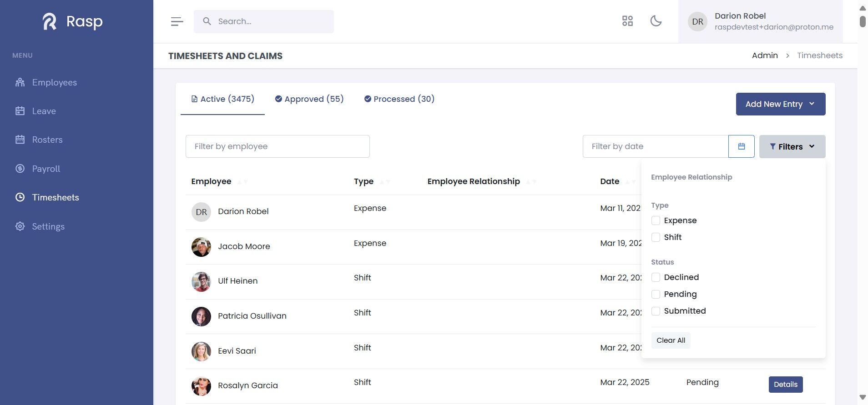Collapse the Filters dropdown
Viewport: 868px width, 405px height.
click(792, 146)
